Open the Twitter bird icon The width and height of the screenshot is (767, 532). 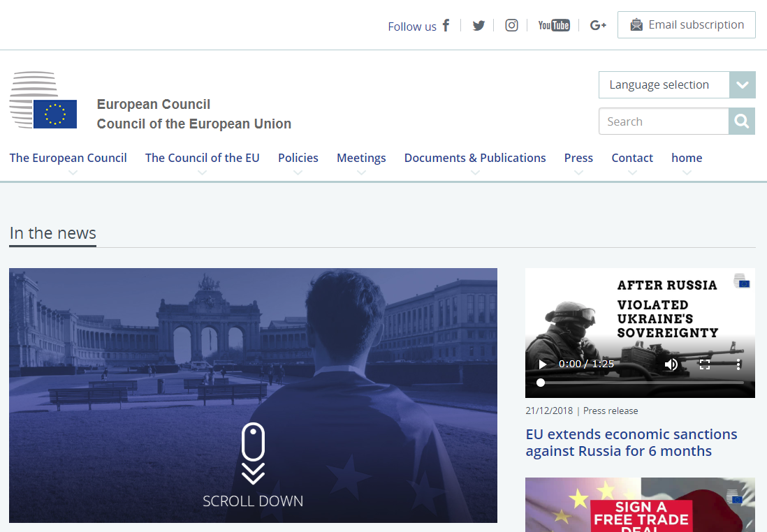coord(479,25)
